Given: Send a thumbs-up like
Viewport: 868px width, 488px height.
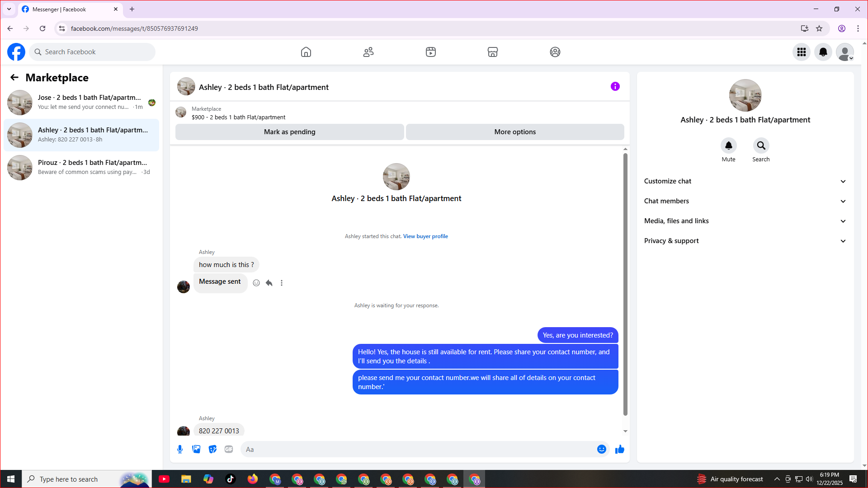Looking at the screenshot, I should 619,449.
